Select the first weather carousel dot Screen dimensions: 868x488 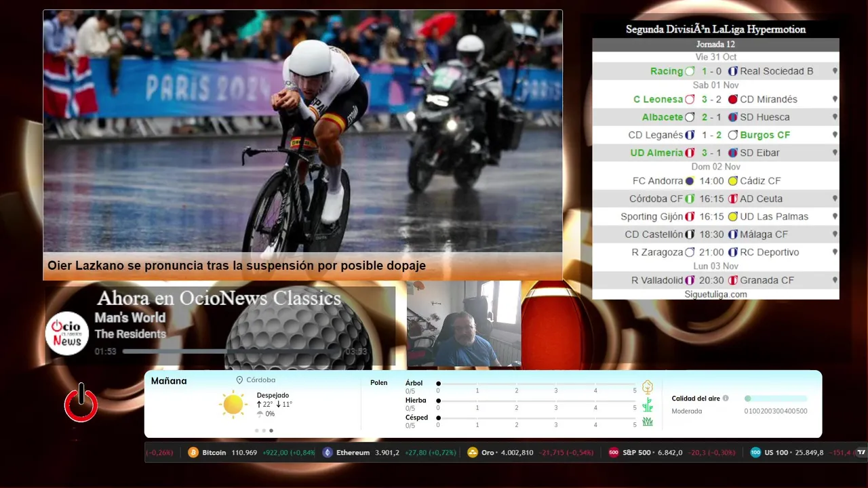click(257, 430)
